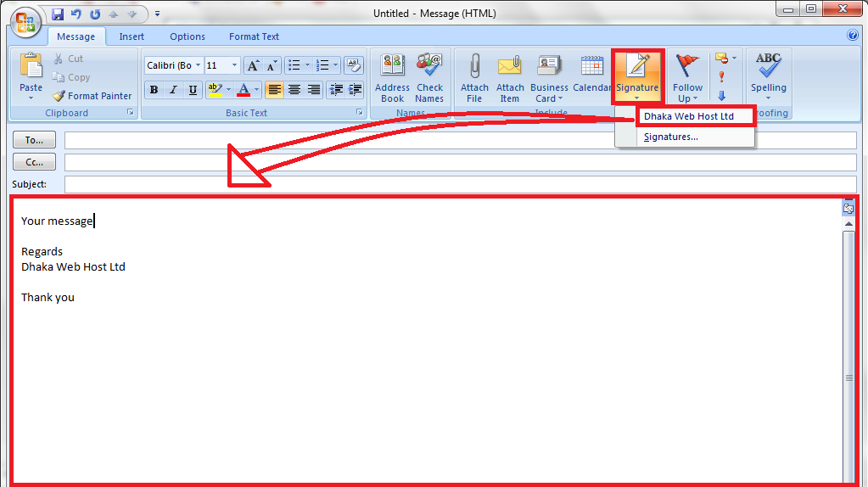
Task: Click Attach Item
Action: coord(510,78)
